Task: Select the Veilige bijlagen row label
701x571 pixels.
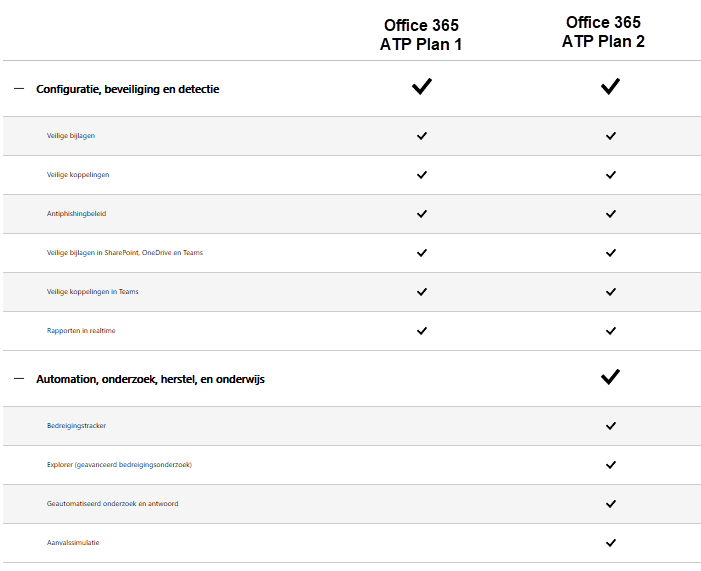Action: point(71,135)
